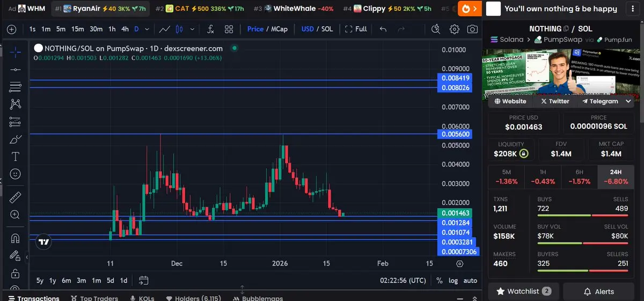Open the Transactions tab
This screenshot has width=644, height=301.
pyautogui.click(x=33, y=298)
